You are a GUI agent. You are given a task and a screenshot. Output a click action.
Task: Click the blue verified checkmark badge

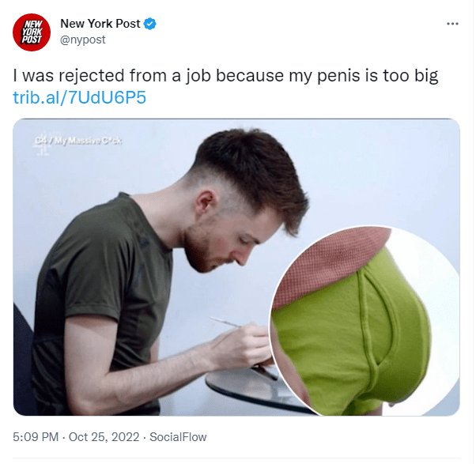150,24
